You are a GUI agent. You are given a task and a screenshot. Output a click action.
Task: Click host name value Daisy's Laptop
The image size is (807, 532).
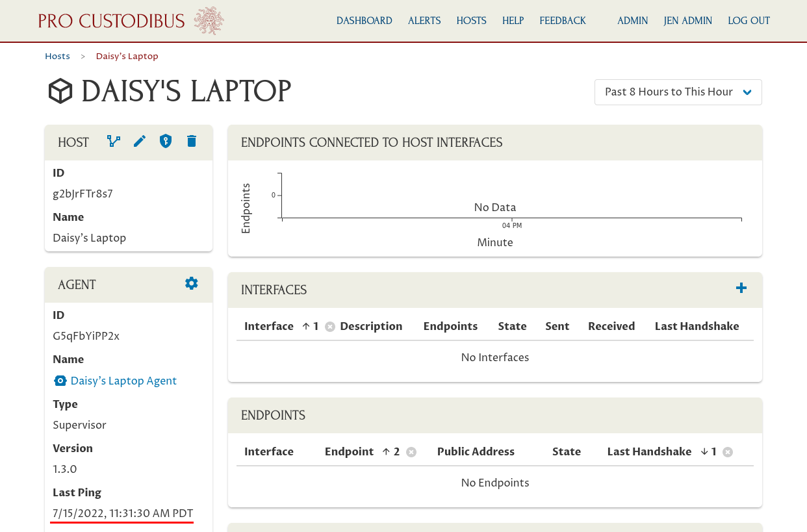pos(90,238)
